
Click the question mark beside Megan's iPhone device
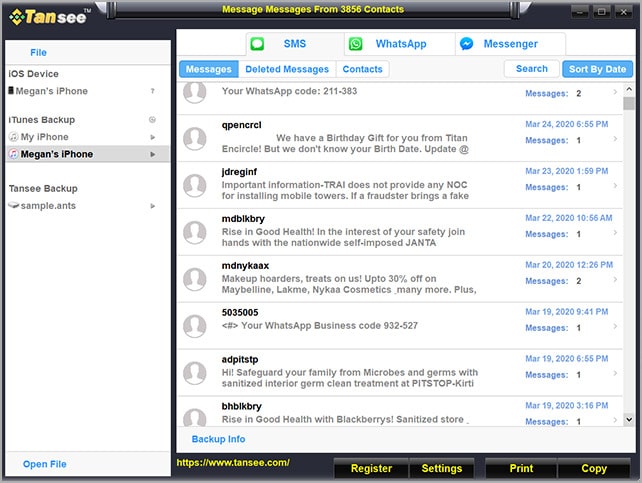coord(152,91)
